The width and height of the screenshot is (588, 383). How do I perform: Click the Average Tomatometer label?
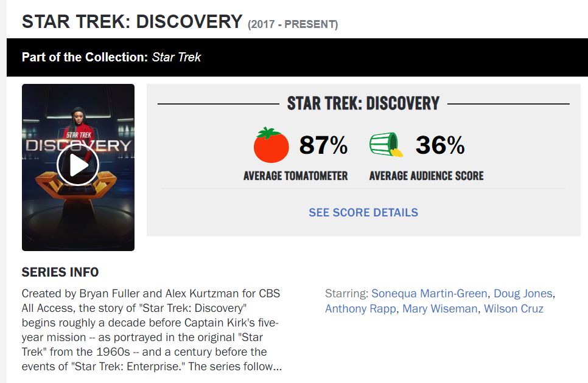click(x=295, y=176)
